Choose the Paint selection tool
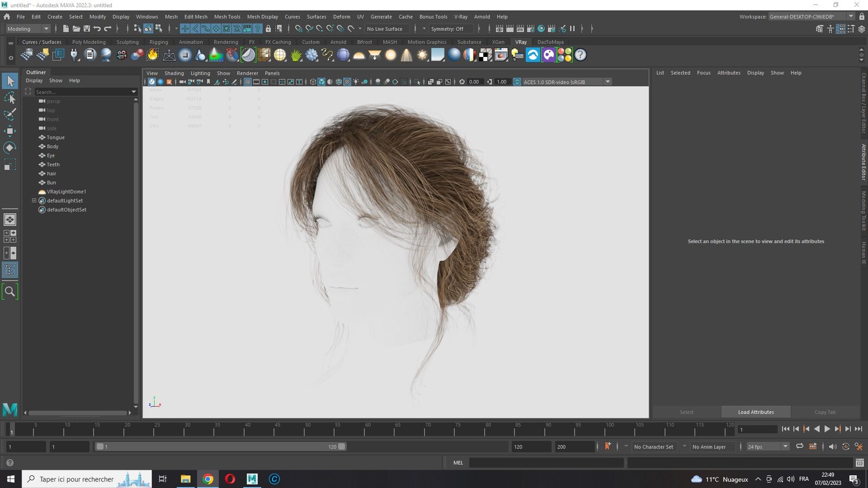Viewport: 868px width, 488px height. pos(10,114)
